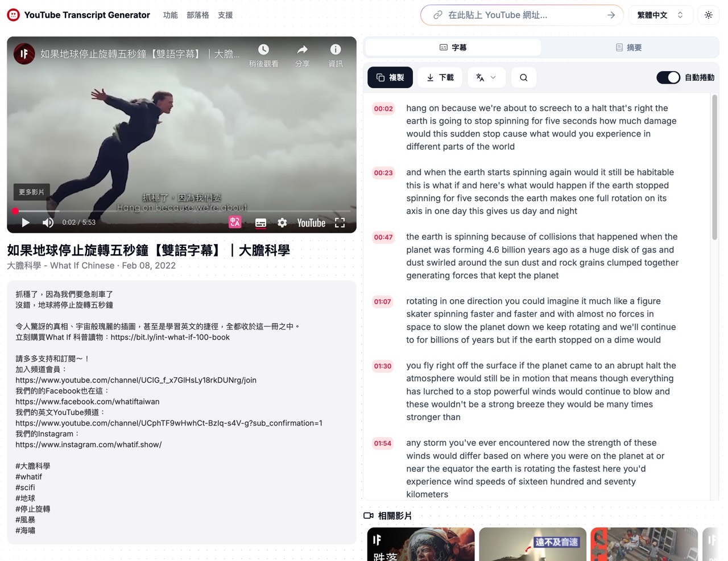Click the search magnifier icon in transcript toolbar
728x561 pixels.
click(x=524, y=77)
